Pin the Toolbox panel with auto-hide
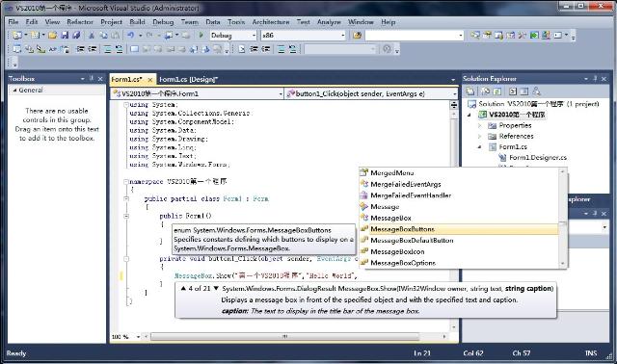617x364 pixels. 92,79
